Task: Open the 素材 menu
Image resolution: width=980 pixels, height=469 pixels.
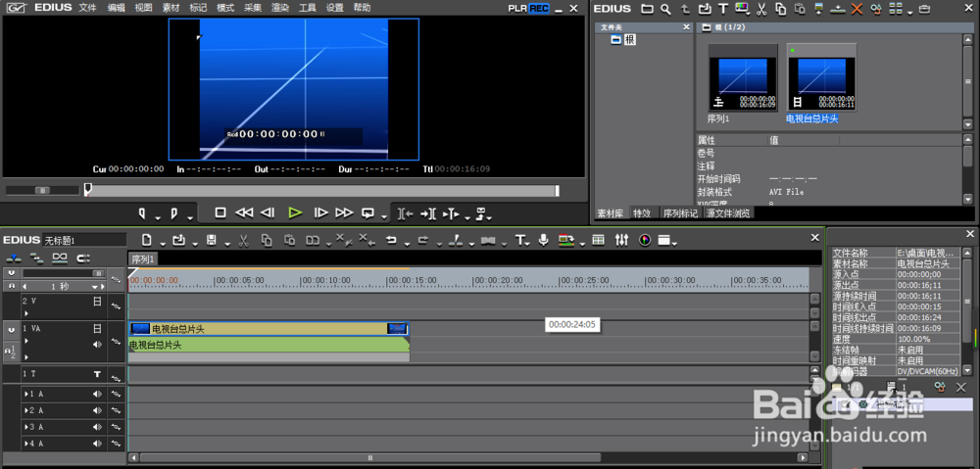Action: (x=171, y=8)
